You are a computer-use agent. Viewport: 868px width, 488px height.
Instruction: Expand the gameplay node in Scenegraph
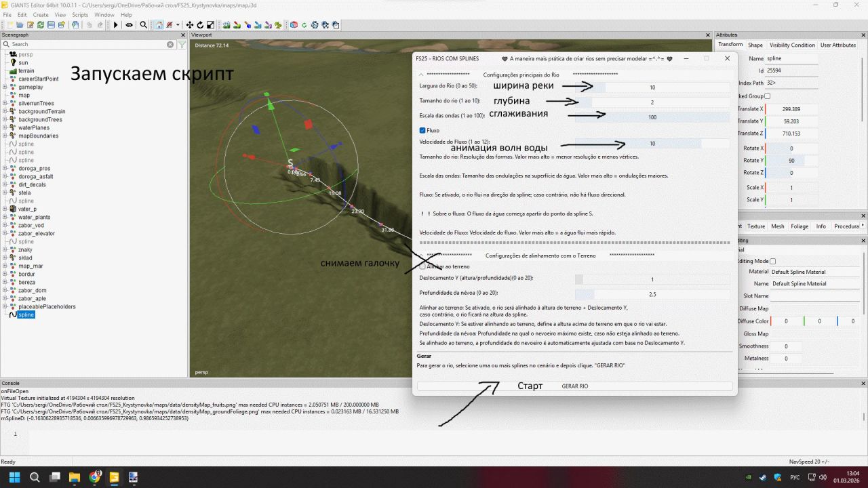5,87
